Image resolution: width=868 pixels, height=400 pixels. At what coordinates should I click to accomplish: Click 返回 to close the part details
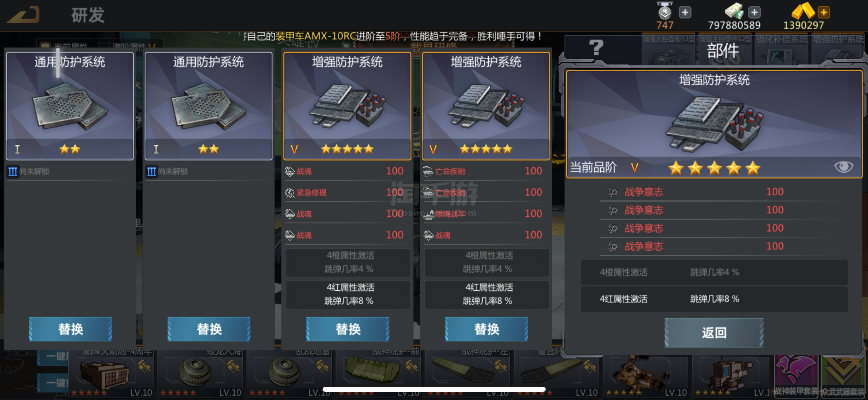[714, 332]
